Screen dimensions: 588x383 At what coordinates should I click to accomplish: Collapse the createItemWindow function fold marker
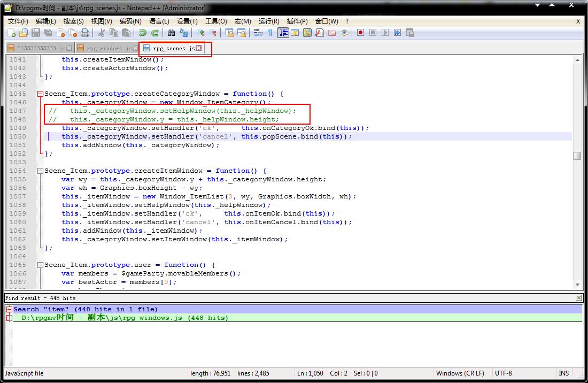(x=40, y=171)
